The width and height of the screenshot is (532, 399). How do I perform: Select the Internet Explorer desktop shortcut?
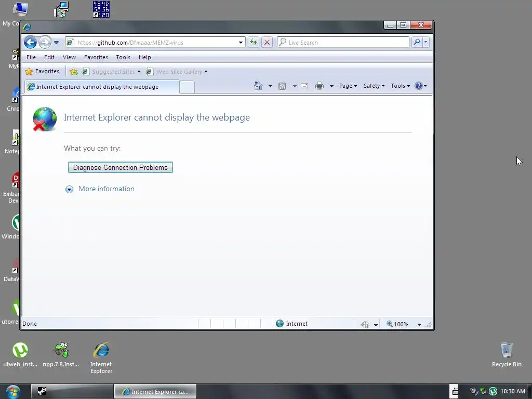(101, 358)
